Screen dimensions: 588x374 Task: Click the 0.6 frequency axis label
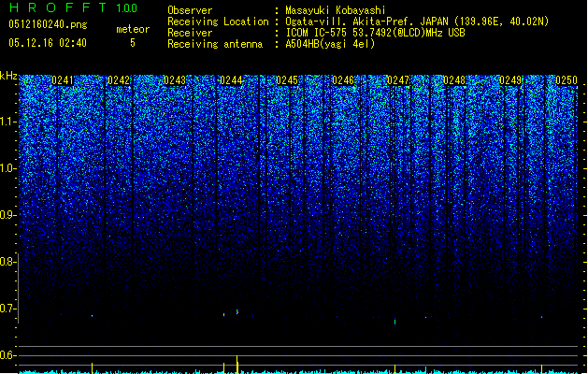pyautogui.click(x=7, y=355)
